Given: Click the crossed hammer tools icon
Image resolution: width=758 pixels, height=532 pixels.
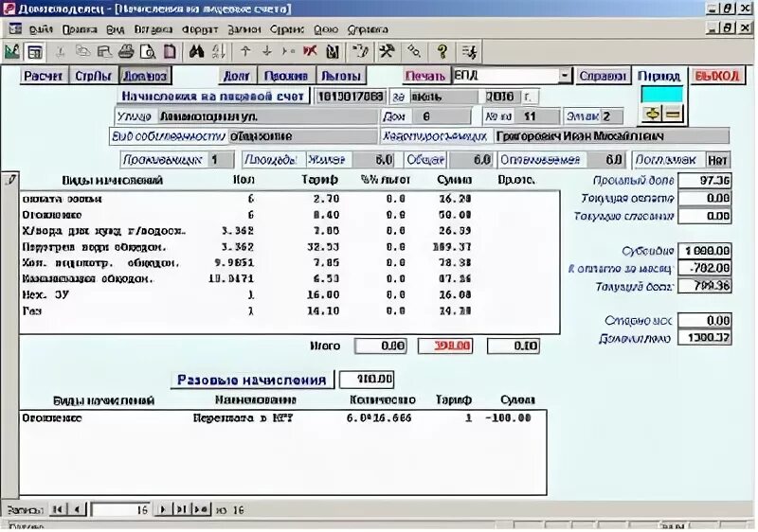Looking at the screenshot, I should point(387,51).
